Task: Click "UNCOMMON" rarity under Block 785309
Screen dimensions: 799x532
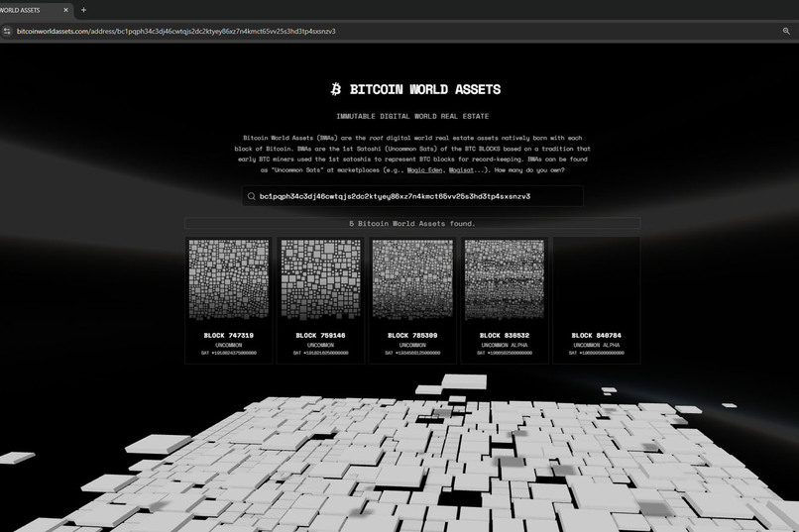Action: [x=412, y=345]
